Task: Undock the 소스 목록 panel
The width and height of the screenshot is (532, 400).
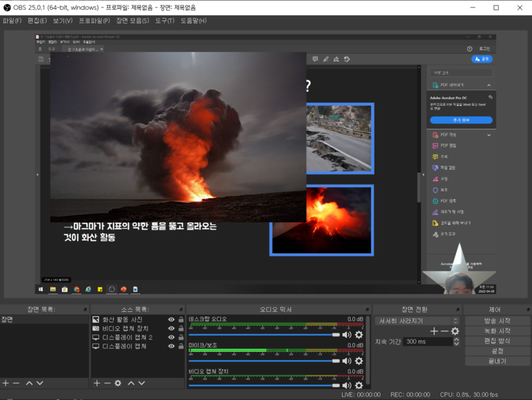Action: (x=181, y=309)
